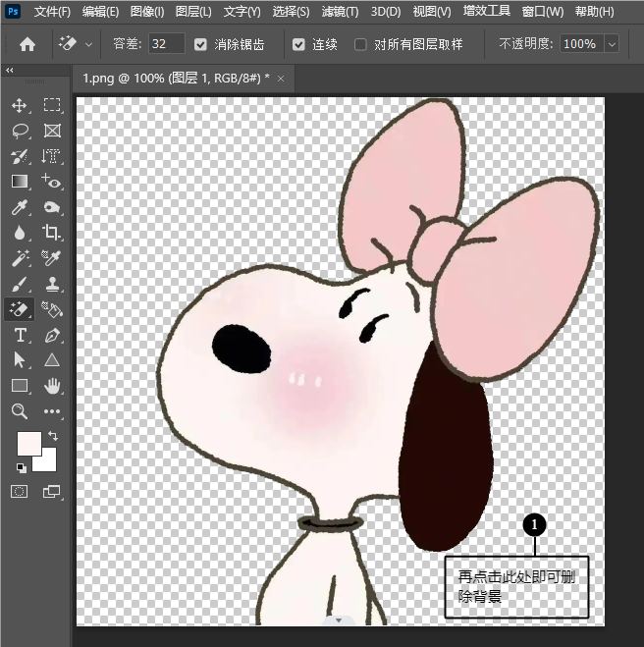Select the Brush tool
The width and height of the screenshot is (644, 647).
[x=19, y=285]
